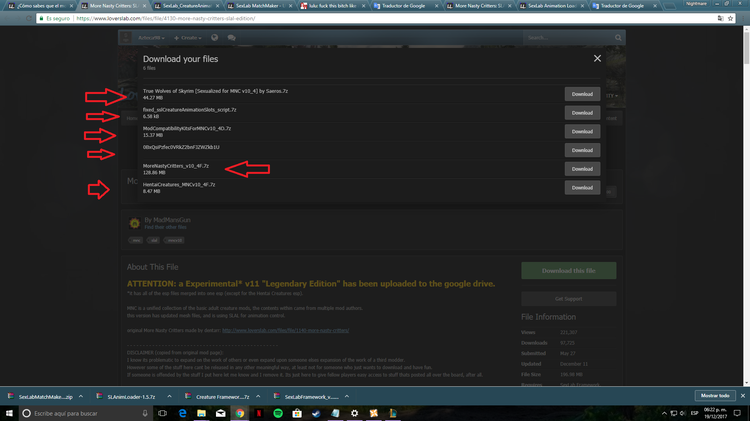
Task: Open the Action Center notifications icon
Action: [x=737, y=413]
